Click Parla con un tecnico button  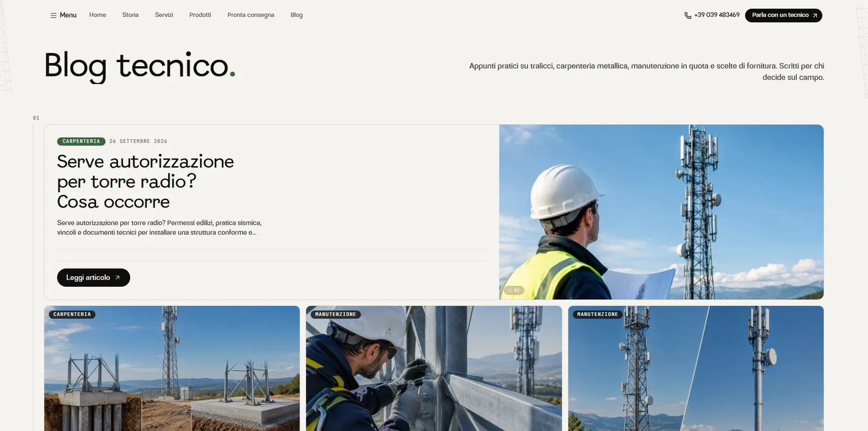pos(783,15)
